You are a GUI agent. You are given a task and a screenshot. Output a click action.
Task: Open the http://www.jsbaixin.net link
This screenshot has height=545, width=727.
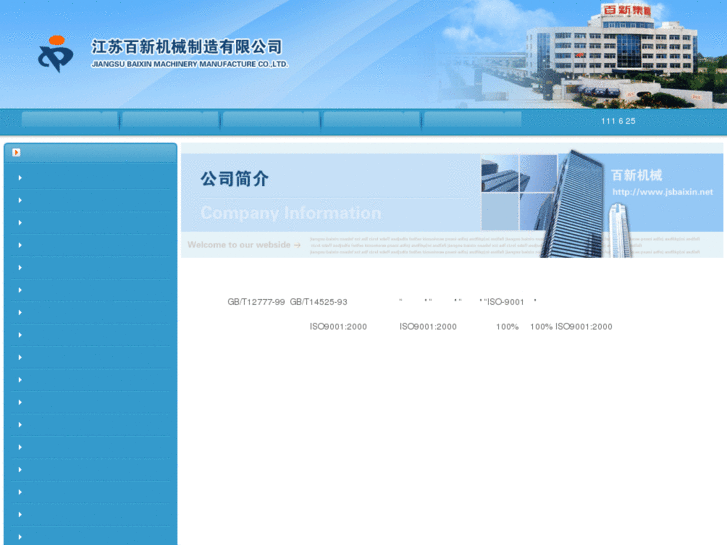tap(663, 192)
